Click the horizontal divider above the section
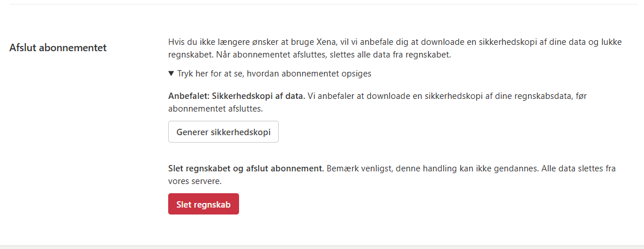This screenshot has width=644, height=249. tap(322, 4)
